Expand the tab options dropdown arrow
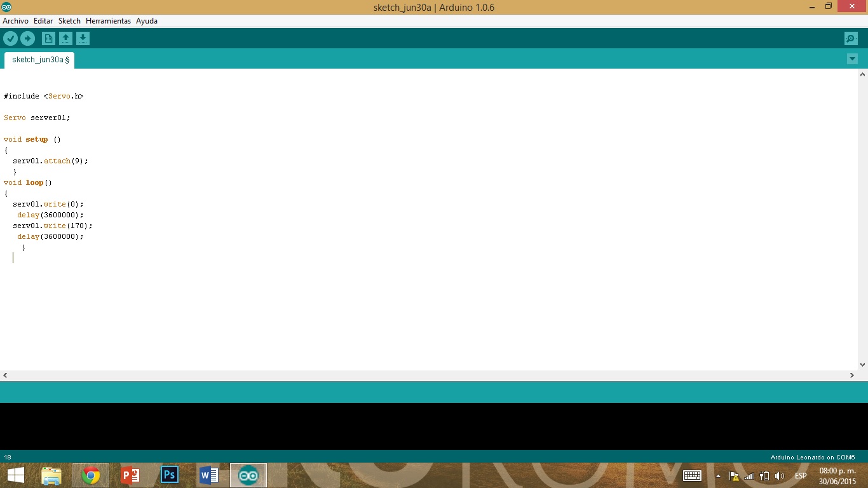Image resolution: width=868 pixels, height=488 pixels. pos(852,59)
